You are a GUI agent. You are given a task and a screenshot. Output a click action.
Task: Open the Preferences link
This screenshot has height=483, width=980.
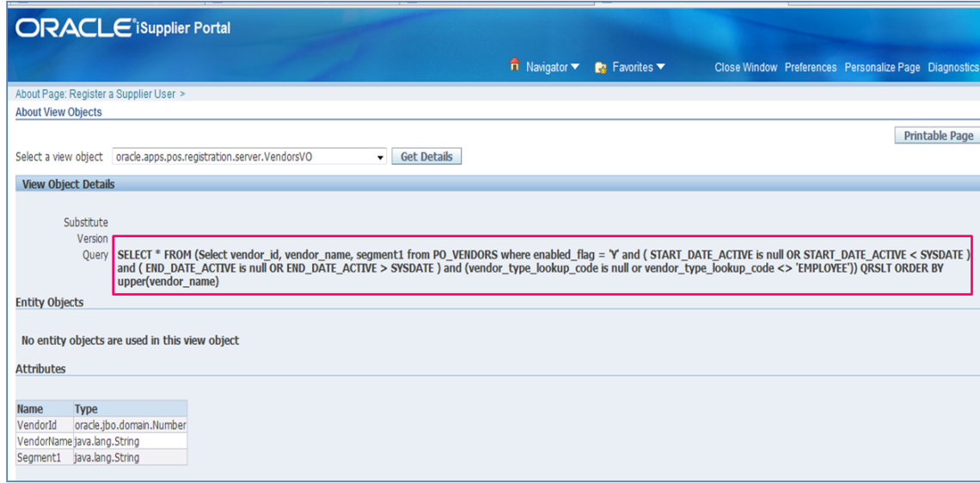click(811, 68)
